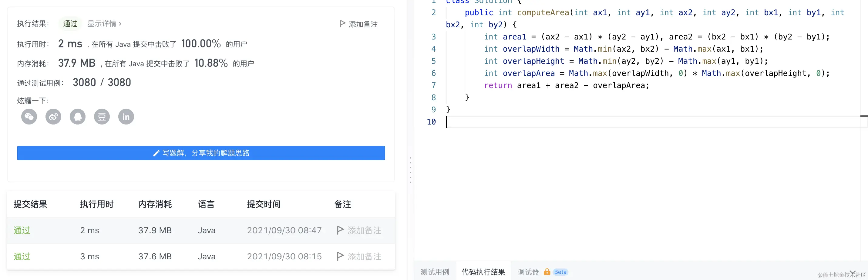Click lock icon next to 调试器
This screenshot has height=280, width=868.
tap(547, 272)
